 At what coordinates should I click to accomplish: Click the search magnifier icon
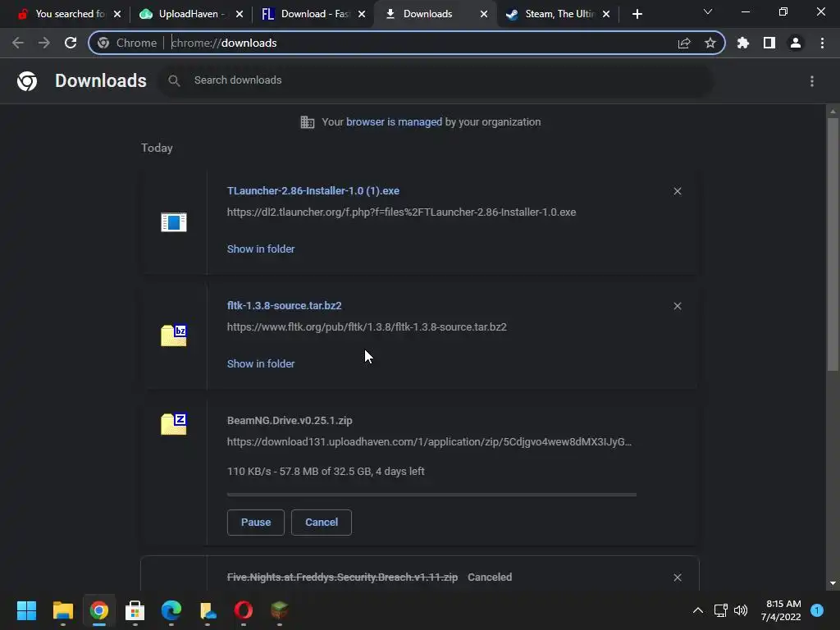tap(174, 80)
